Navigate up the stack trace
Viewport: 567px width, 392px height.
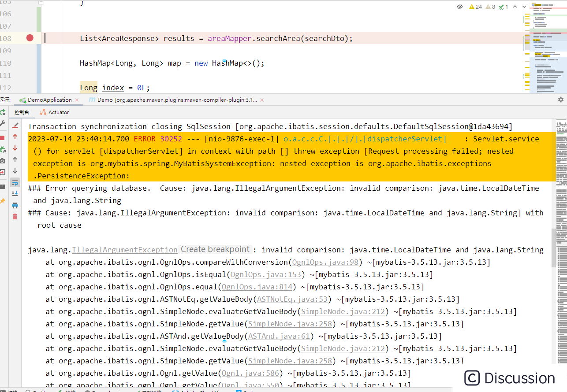click(x=15, y=137)
